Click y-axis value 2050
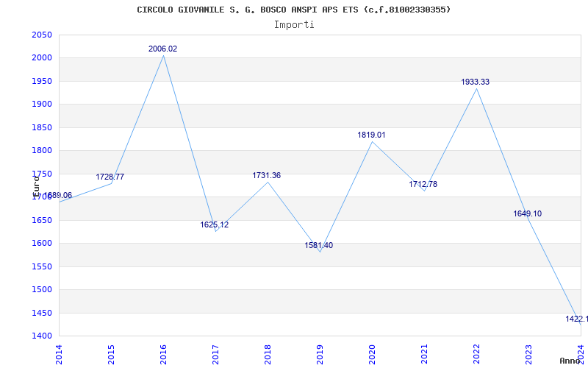The width and height of the screenshot is (588, 368). pyautogui.click(x=42, y=35)
